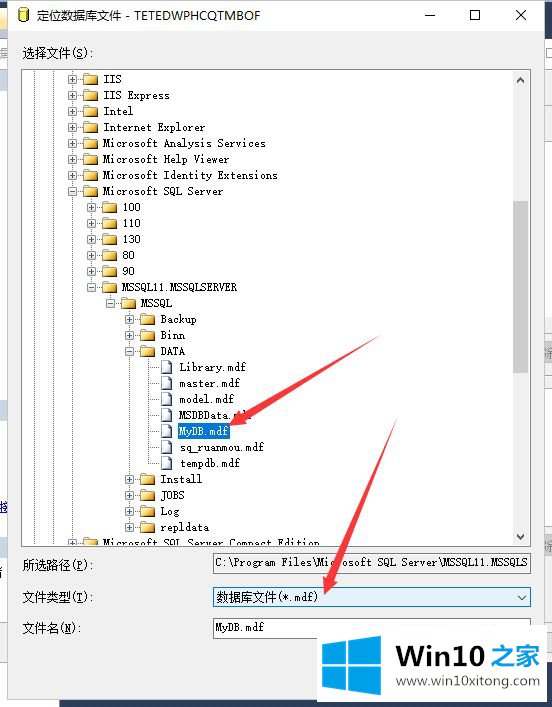This screenshot has width=552, height=707.
Task: Close the locate database files dialog
Action: (521, 15)
